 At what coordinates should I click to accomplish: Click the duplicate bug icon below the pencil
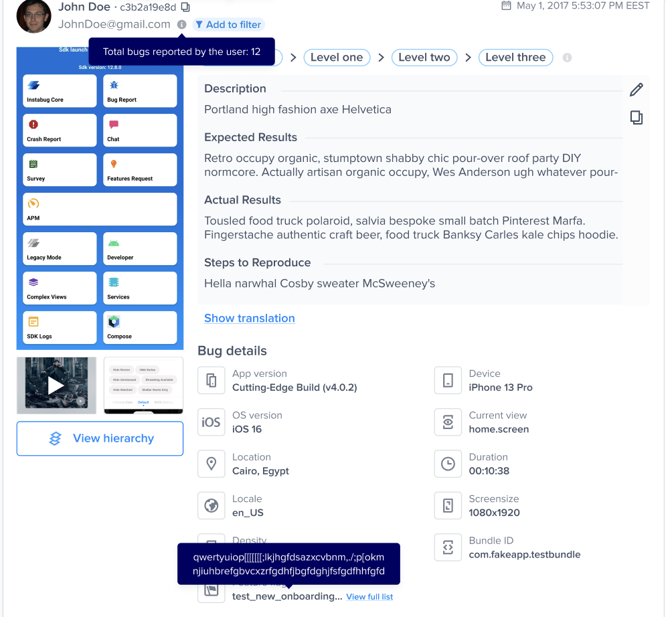click(x=636, y=117)
